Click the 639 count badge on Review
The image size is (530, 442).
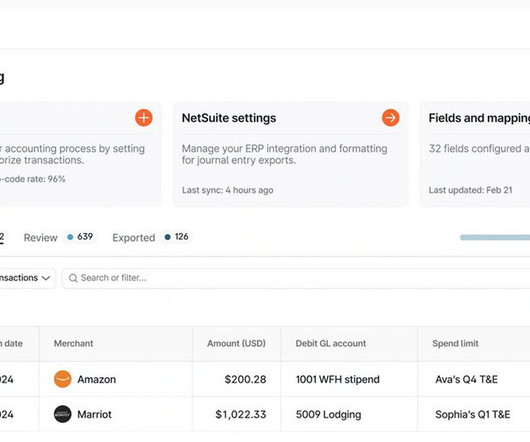coord(80,237)
